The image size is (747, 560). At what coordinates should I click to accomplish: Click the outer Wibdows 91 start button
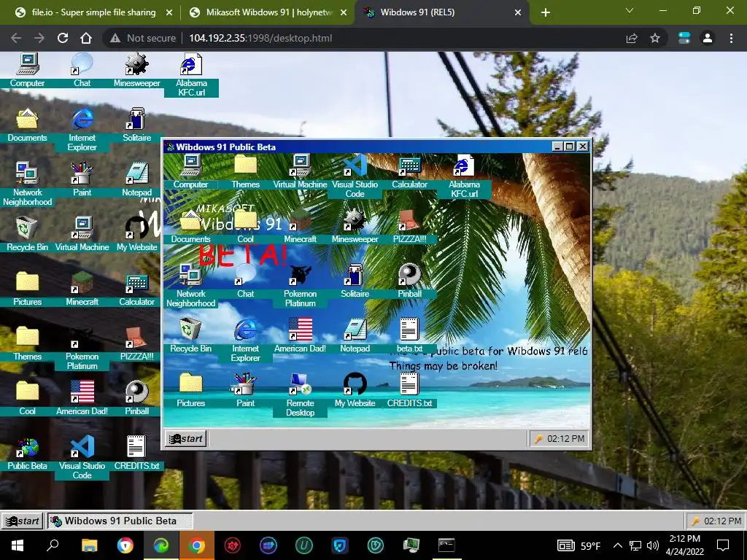[x=22, y=521]
